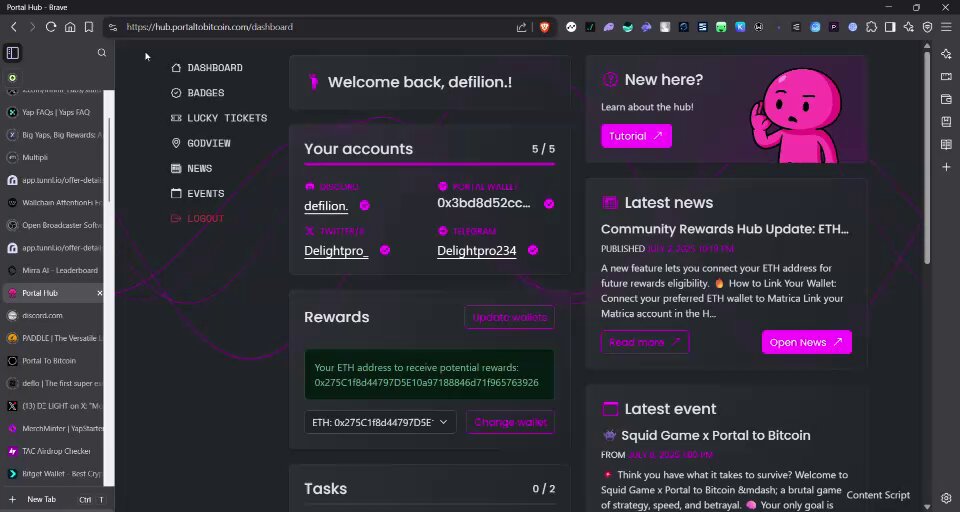Screen dimensions: 960x512
Task: Log out using the Logout item
Action: 198,218
